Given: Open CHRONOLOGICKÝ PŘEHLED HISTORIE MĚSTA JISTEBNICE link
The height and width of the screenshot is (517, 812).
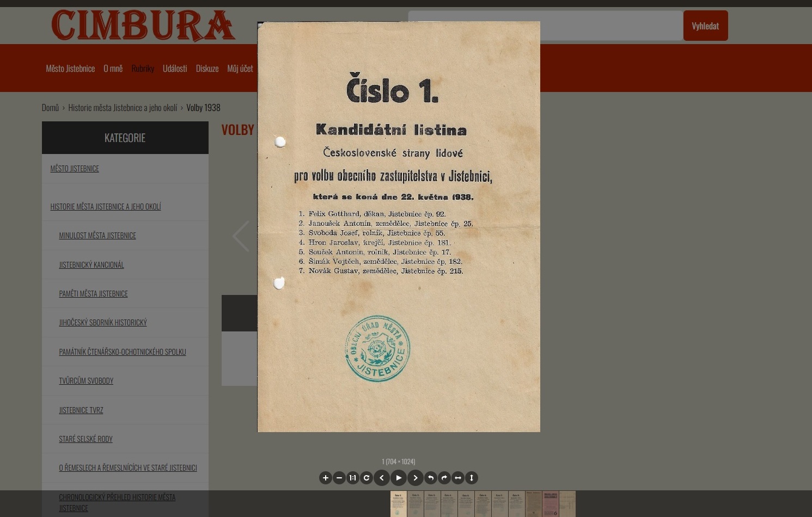Looking at the screenshot, I should [x=117, y=502].
